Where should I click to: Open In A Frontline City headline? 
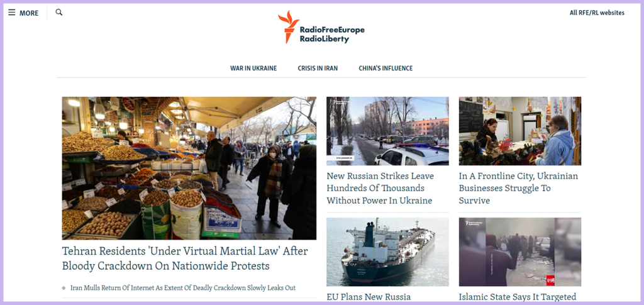pyautogui.click(x=518, y=188)
